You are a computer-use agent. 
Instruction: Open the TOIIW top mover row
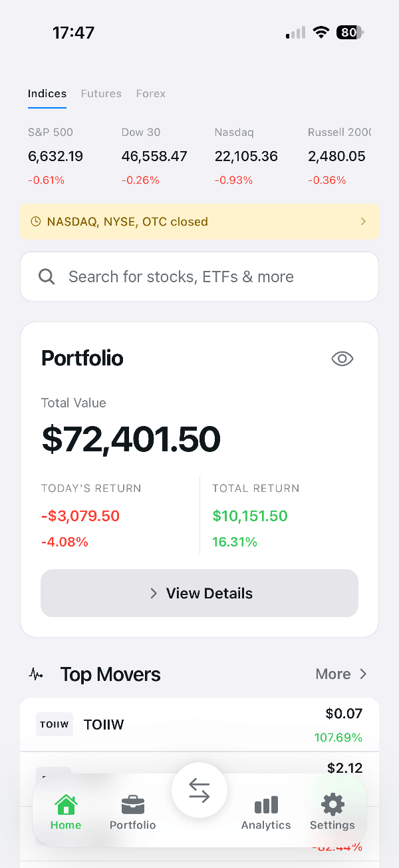(199, 725)
